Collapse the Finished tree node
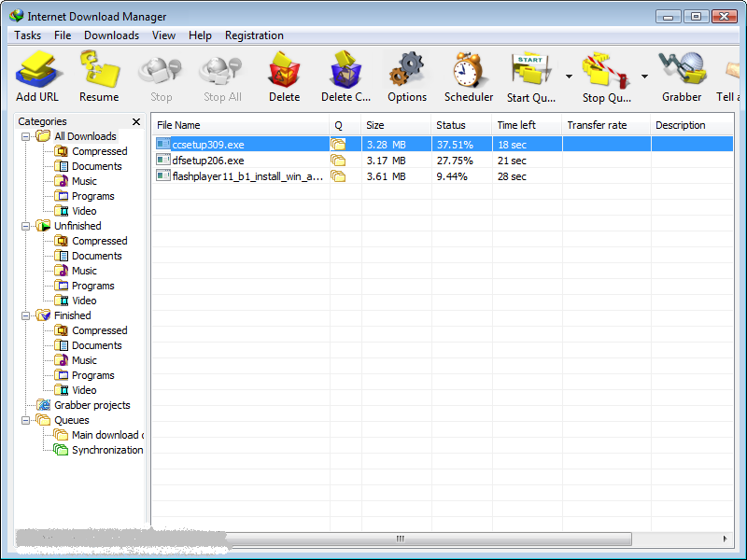The height and width of the screenshot is (560, 747). [x=26, y=315]
